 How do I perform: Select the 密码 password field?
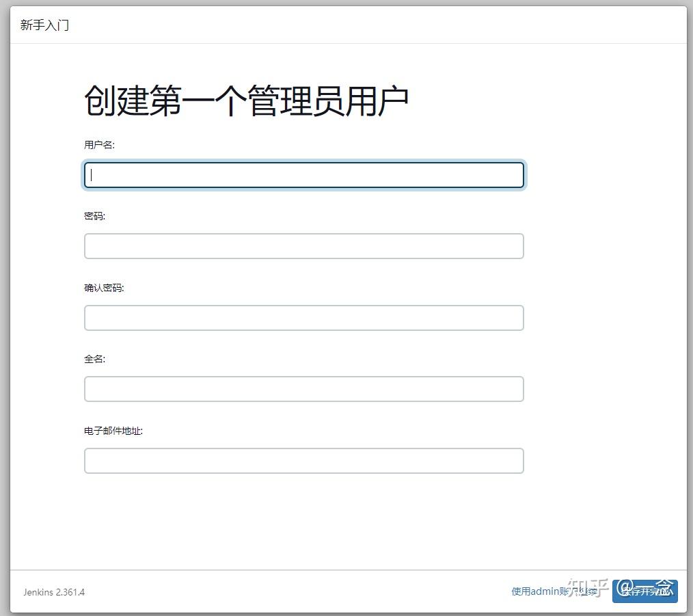[304, 246]
